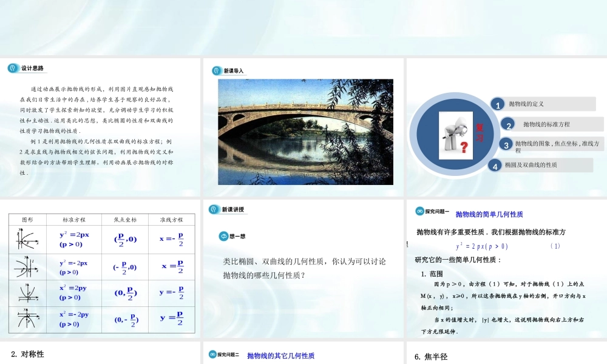Viewport: 607px width, 364px height.
Task: Click the 抛物线的标准方程 bar
Action: [558, 124]
